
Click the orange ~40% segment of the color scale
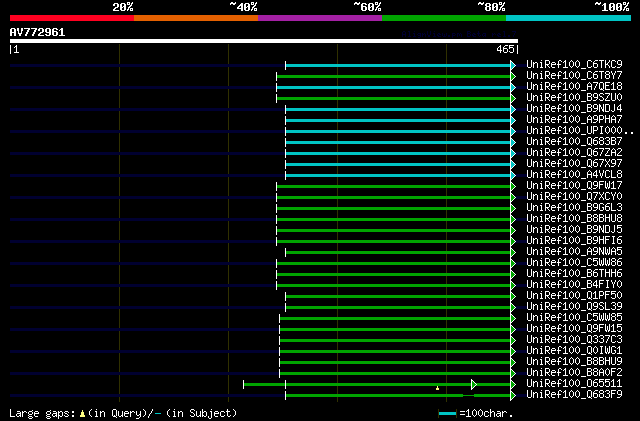click(x=196, y=18)
